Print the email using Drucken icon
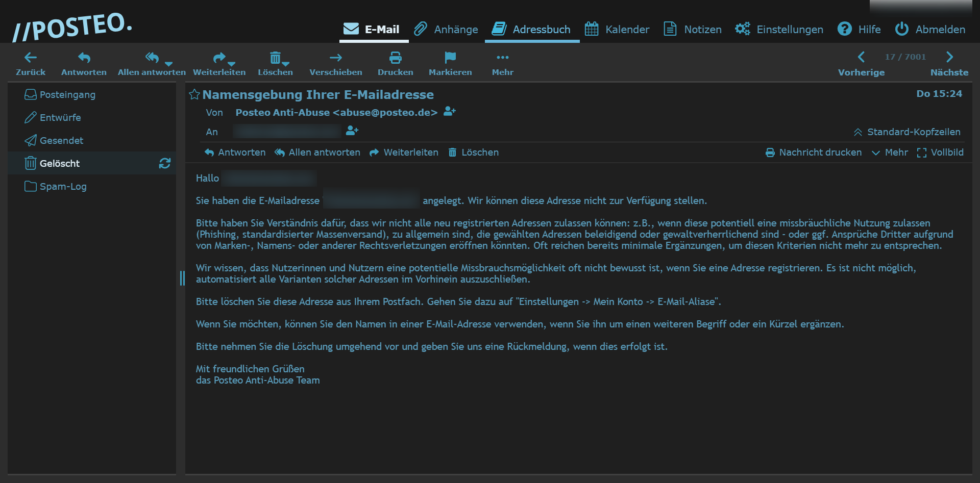The height and width of the screenshot is (483, 980). tap(395, 58)
